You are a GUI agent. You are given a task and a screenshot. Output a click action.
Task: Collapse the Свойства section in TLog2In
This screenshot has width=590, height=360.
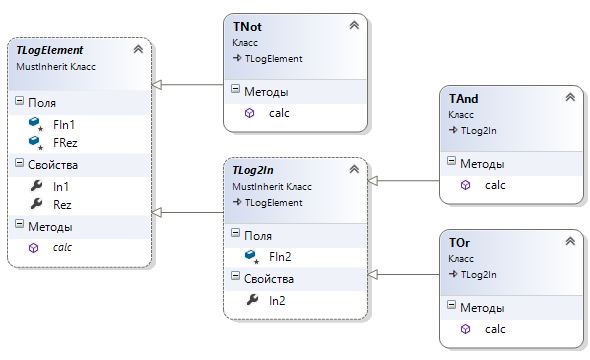[235, 276]
